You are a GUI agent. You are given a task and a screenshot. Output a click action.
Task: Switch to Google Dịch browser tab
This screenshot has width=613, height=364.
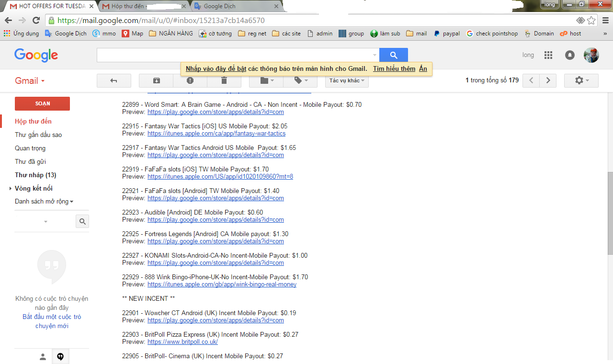pyautogui.click(x=235, y=6)
